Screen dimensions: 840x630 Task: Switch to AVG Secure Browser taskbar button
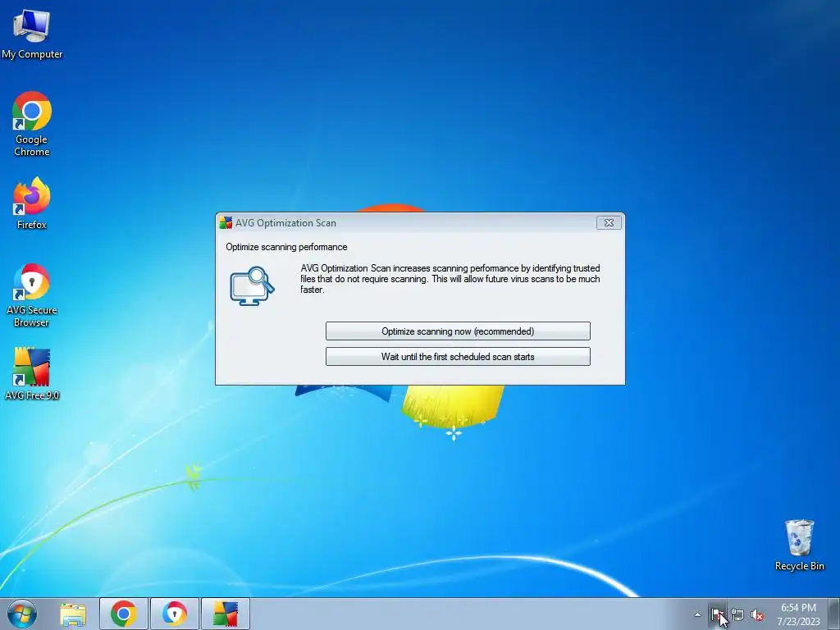pyautogui.click(x=175, y=614)
